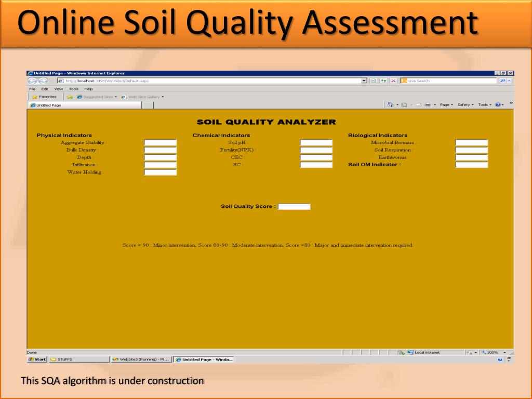The width and height of the screenshot is (532, 399).
Task: Open the Tools command bar dropdown
Action: click(485, 105)
